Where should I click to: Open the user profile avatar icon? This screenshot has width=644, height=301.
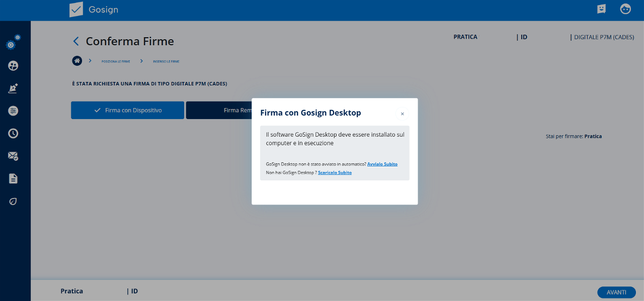625,9
